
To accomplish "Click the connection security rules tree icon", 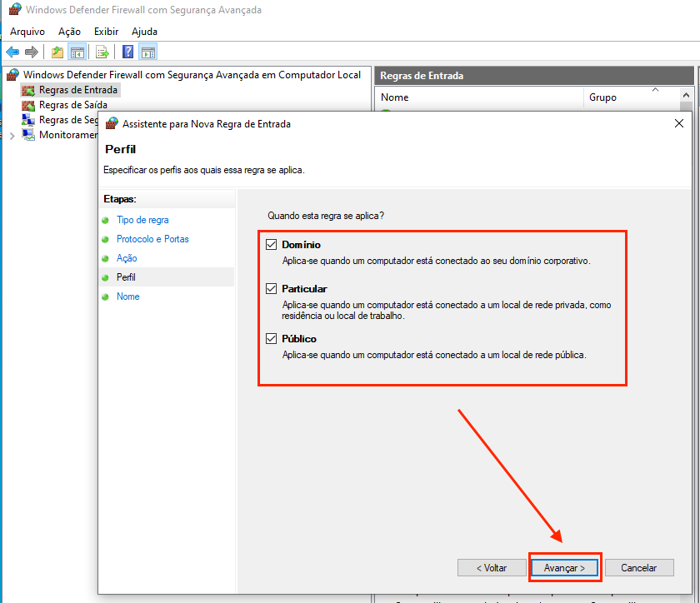I will tap(28, 120).
